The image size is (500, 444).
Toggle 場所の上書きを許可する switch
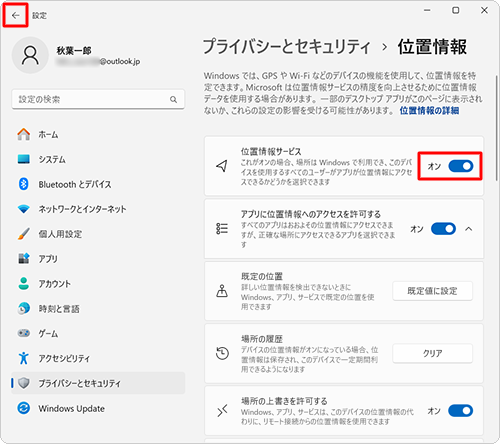461,411
